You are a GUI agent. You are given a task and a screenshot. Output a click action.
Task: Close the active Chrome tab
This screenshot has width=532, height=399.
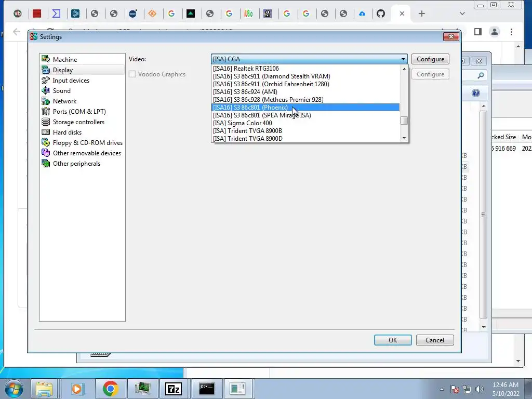[x=402, y=14]
